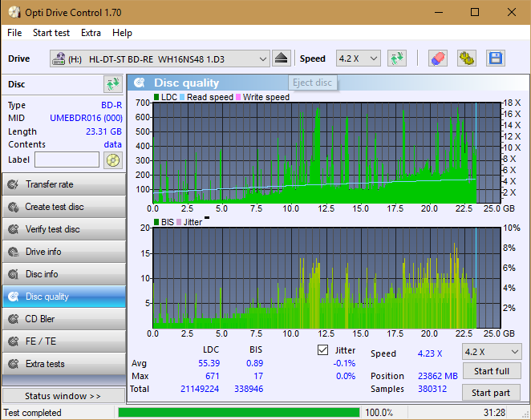
Task: Click the save floppy disk icon
Action: [495, 59]
